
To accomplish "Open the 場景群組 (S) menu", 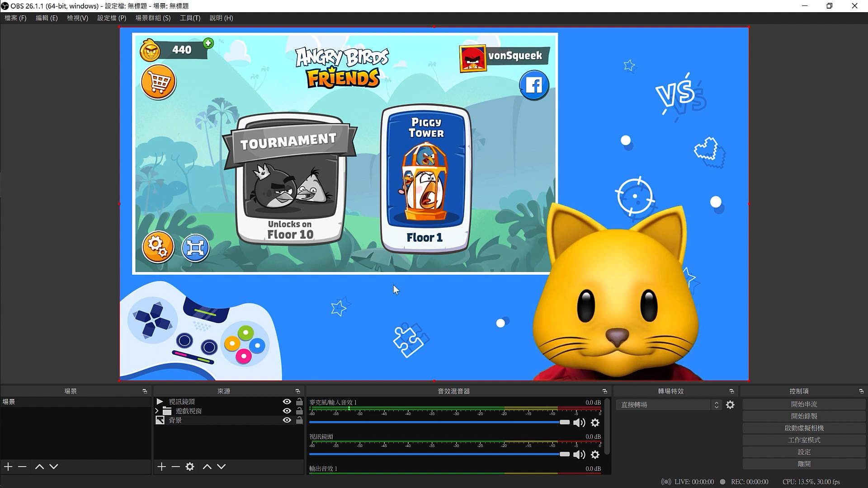I will (x=153, y=18).
